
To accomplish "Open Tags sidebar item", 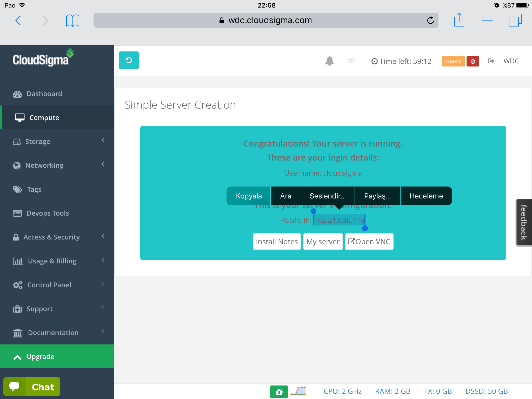I will coord(57,189).
